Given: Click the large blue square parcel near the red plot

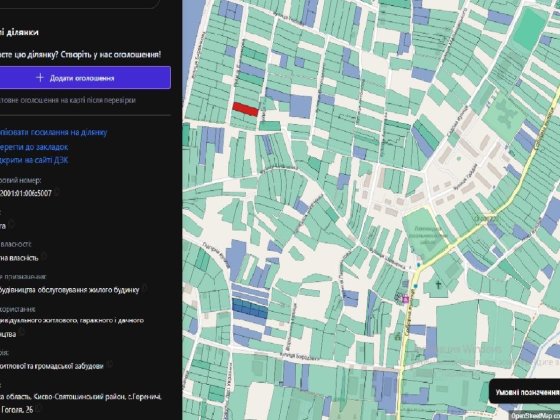Looking at the screenshot, I should point(300,106).
